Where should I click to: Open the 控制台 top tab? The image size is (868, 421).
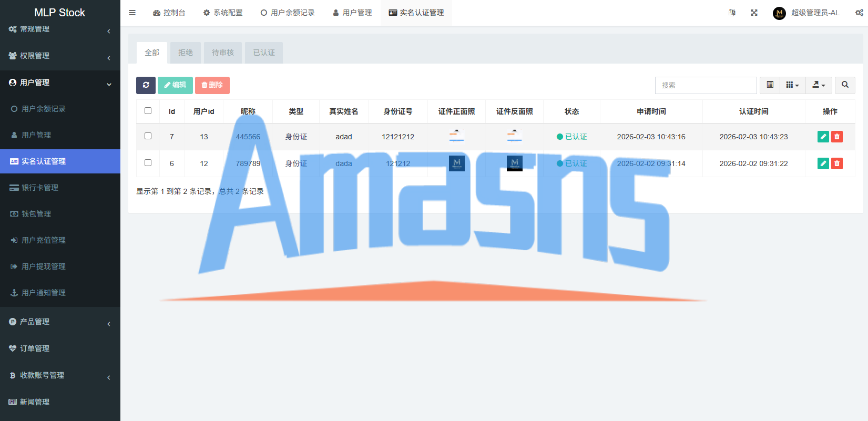[x=169, y=13]
